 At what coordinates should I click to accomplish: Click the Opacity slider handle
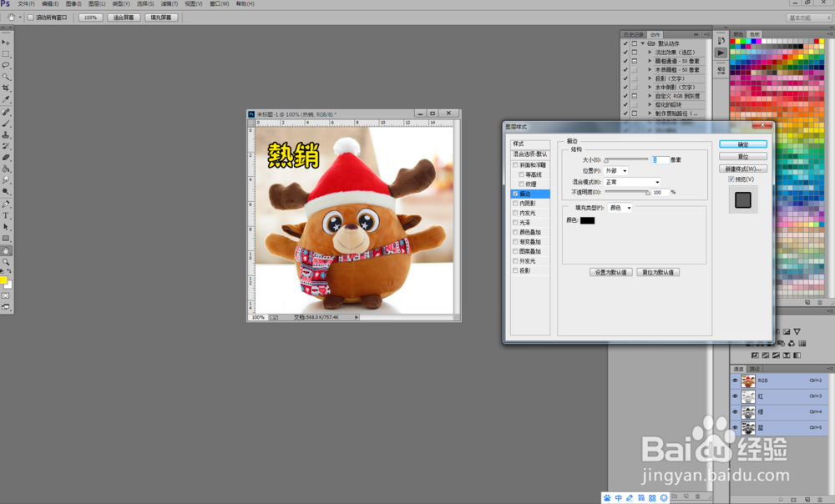[x=648, y=193]
